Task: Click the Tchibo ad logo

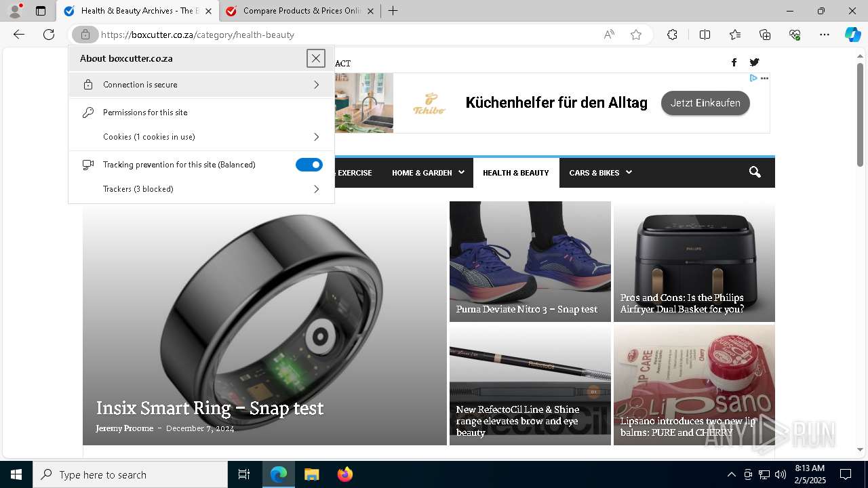Action: (430, 103)
